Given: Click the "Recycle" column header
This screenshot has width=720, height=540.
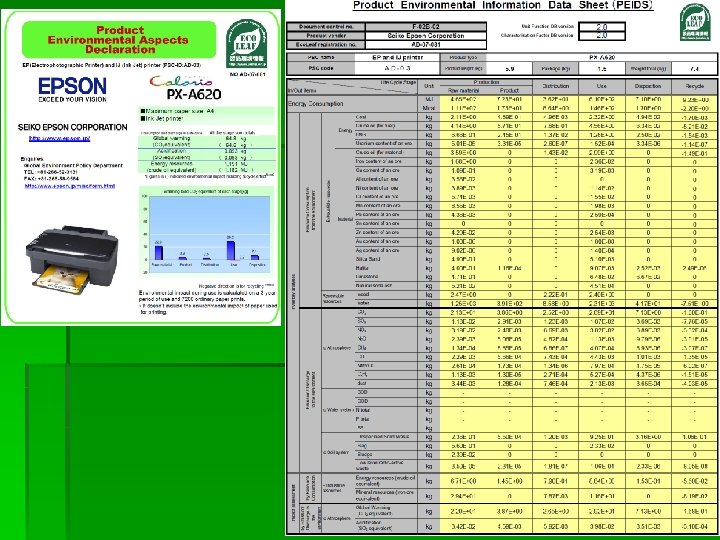Looking at the screenshot, I should [x=694, y=86].
